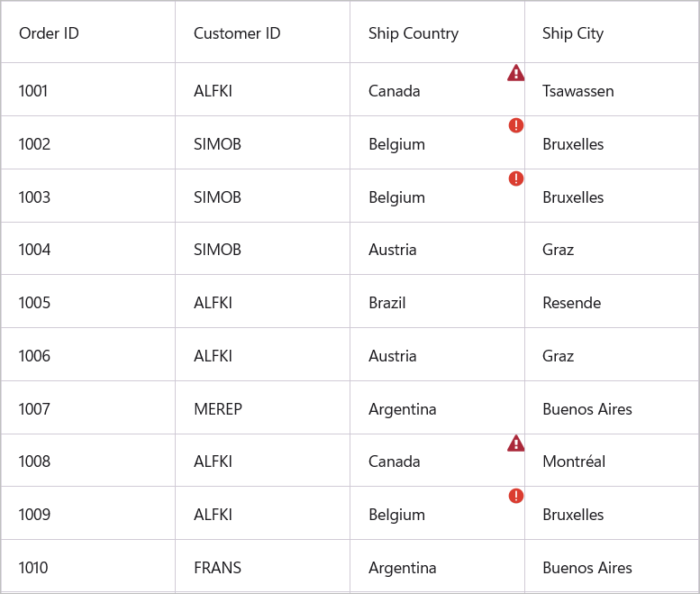
Task: Select the Order ID cell 1004
Action: [34, 250]
